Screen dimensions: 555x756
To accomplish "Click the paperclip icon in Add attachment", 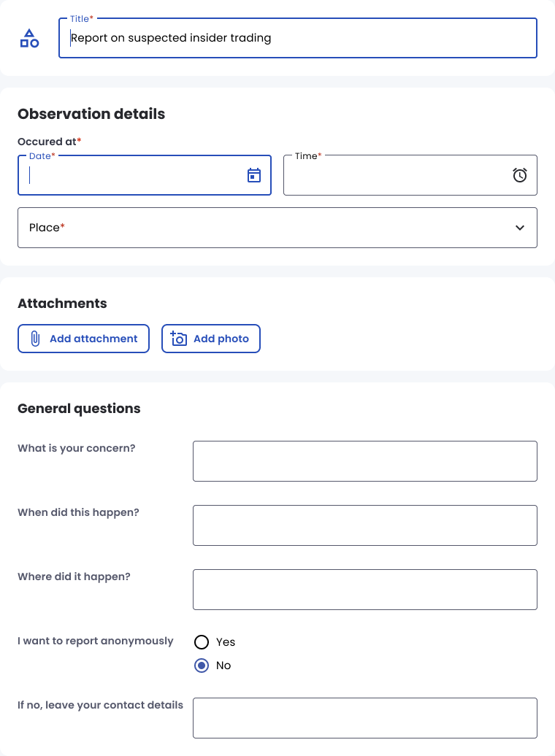I will click(x=35, y=339).
